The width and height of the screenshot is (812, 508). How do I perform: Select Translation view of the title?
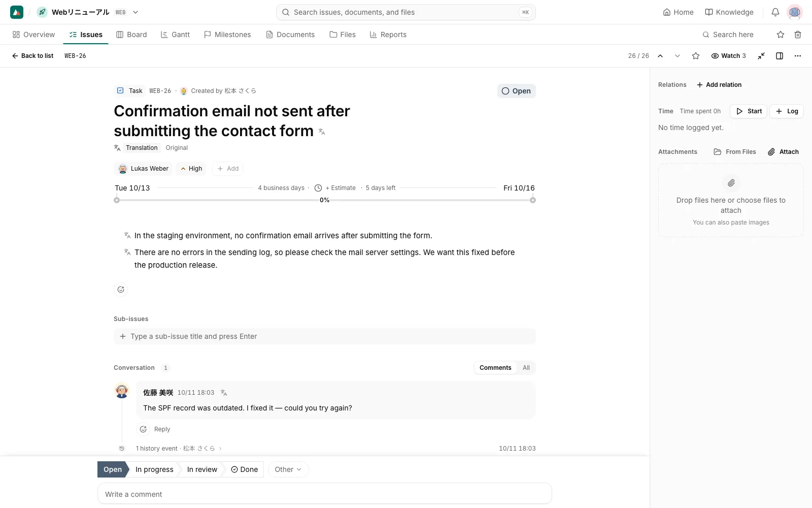point(142,148)
